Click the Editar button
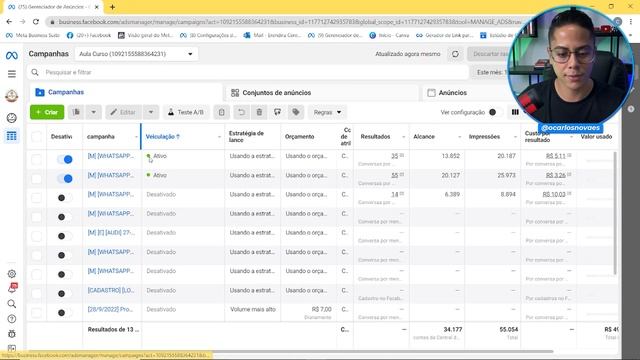Image resolution: width=640 pixels, height=360 pixels. click(x=123, y=112)
